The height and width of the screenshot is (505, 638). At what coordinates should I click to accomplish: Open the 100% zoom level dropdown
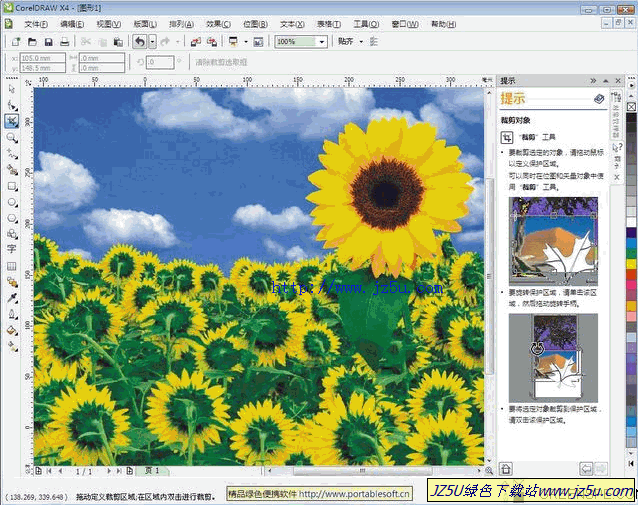[322, 42]
